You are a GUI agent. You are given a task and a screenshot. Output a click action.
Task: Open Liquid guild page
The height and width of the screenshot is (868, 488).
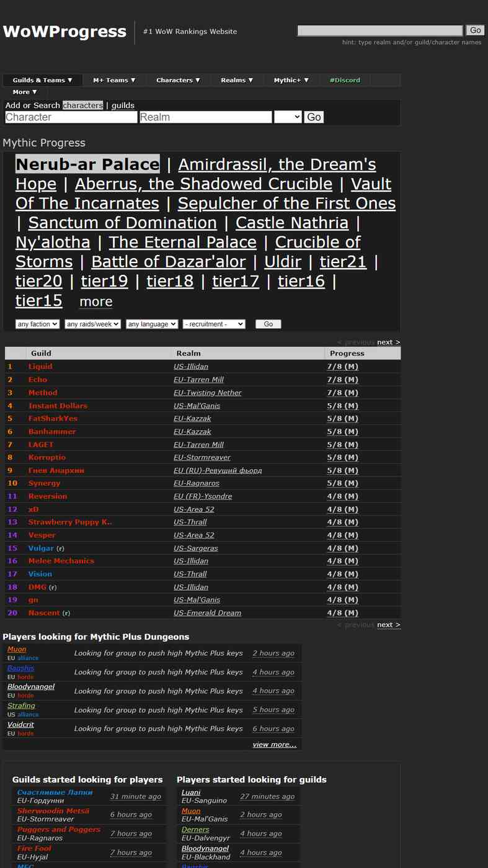(40, 367)
